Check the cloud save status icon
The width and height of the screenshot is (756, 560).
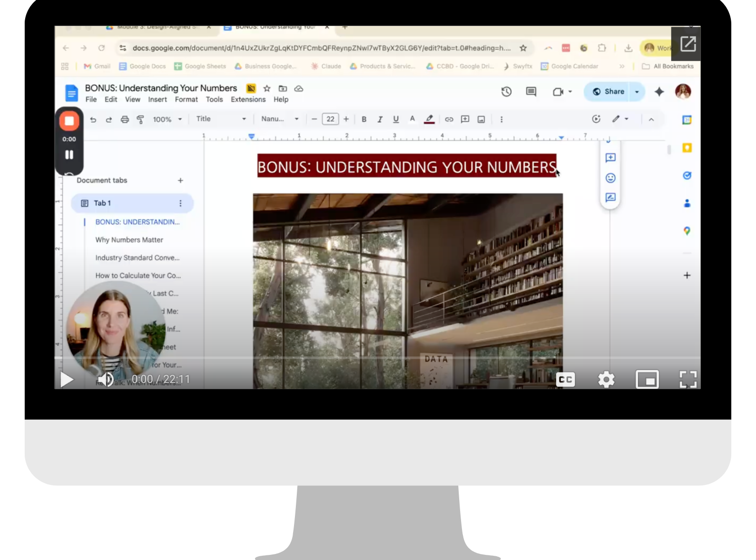[299, 88]
